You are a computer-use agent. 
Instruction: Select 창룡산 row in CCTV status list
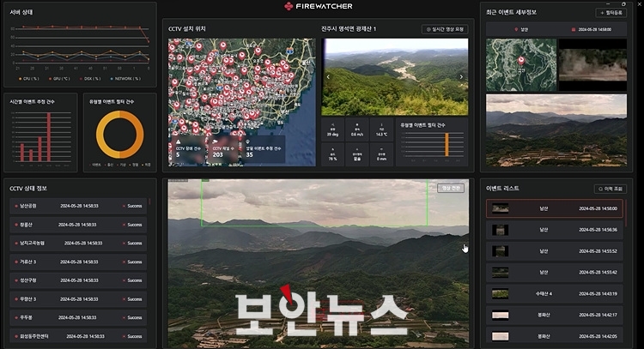point(77,225)
